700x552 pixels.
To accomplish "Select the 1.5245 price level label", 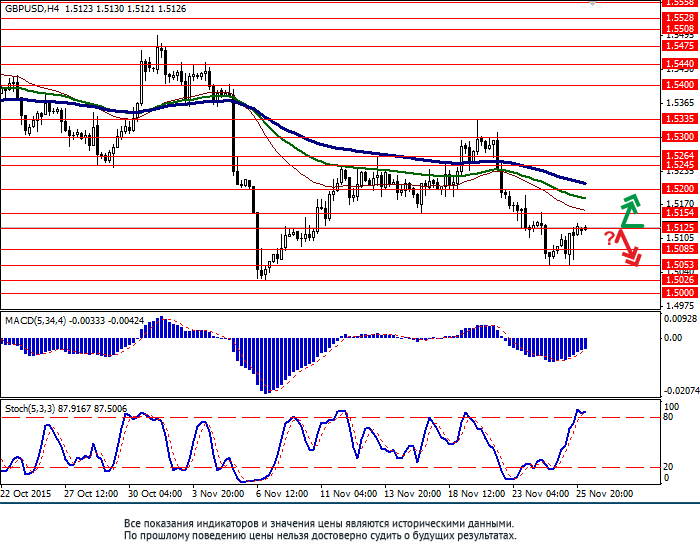I will coord(679,165).
